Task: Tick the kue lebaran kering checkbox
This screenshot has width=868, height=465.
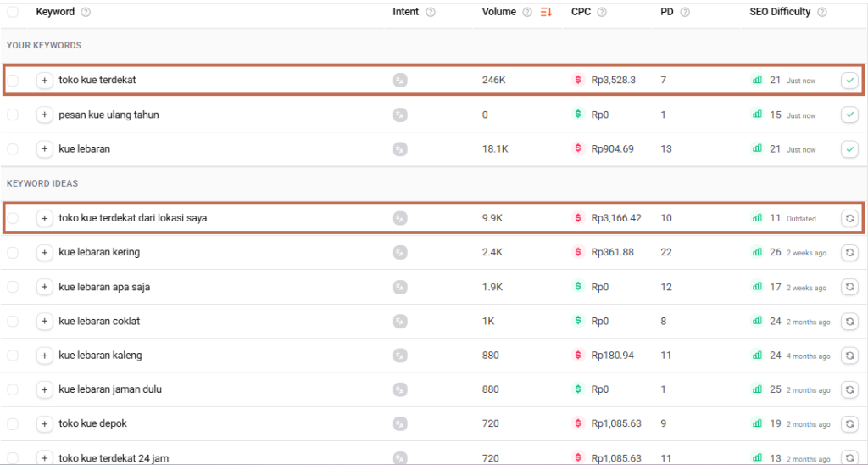Action: point(13,253)
